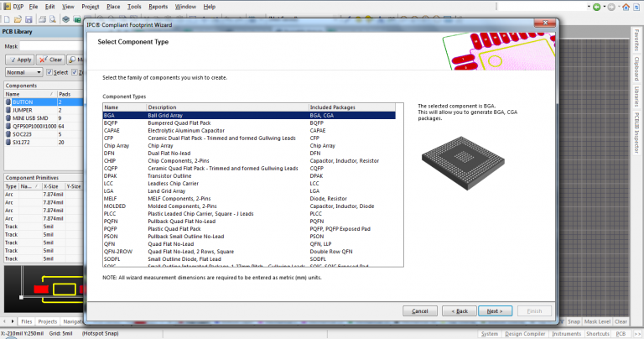Click the component footprint preview thumbnail
The width and height of the screenshot is (644, 339).
44,289
